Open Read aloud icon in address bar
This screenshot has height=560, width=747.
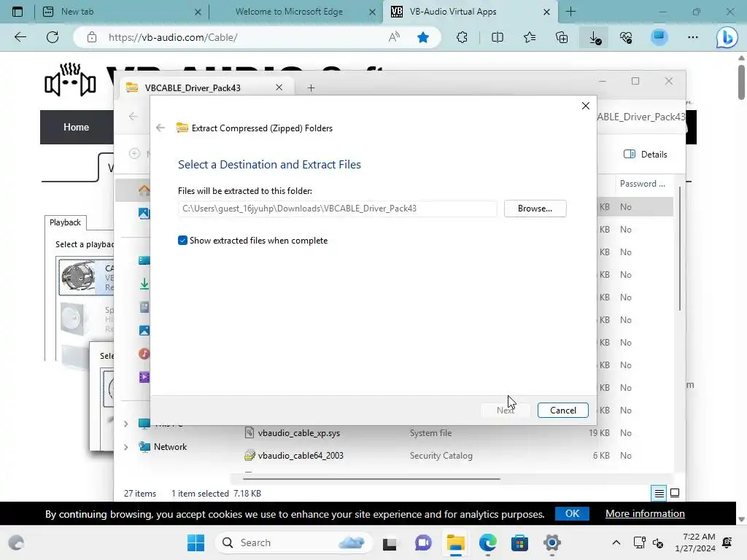pos(394,37)
